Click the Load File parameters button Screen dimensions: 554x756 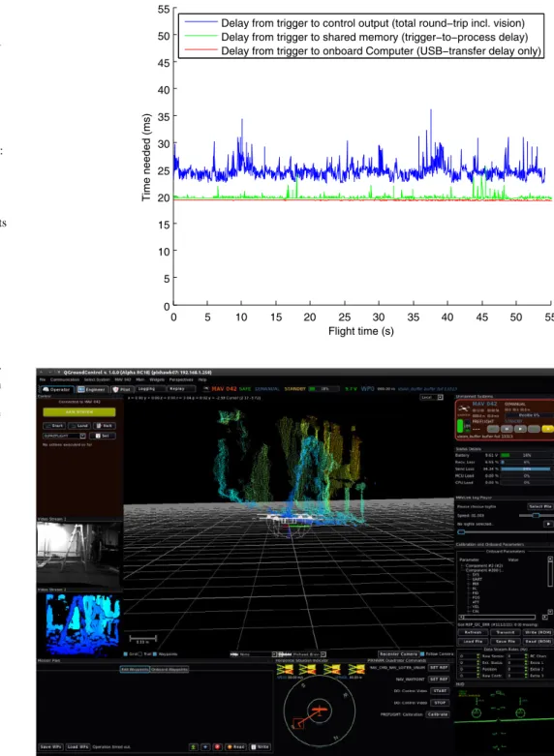click(473, 641)
